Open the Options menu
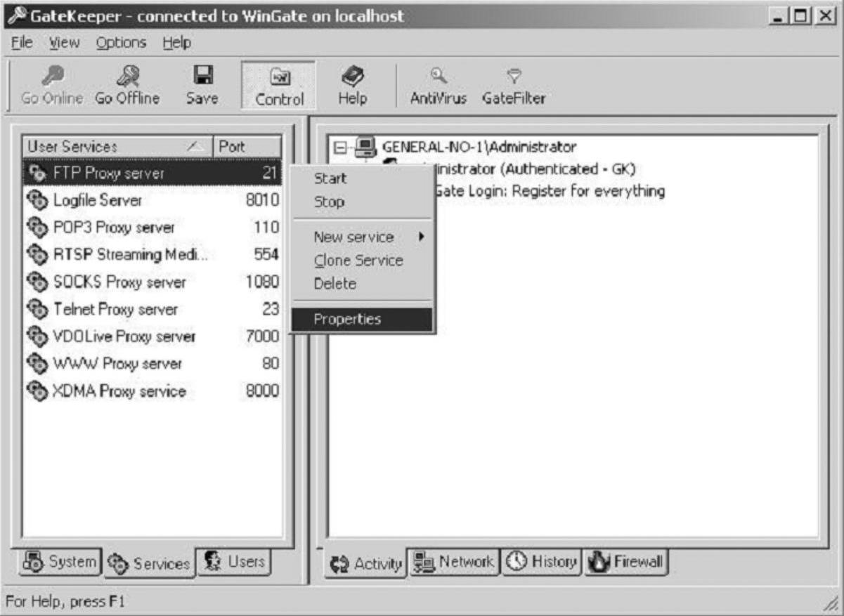Viewport: 844px width, 616px height. tap(121, 43)
